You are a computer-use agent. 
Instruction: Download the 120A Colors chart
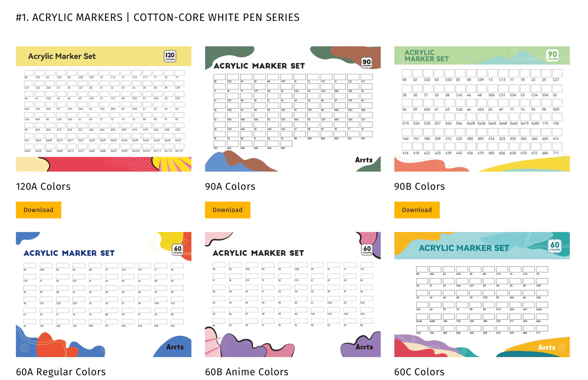pyautogui.click(x=39, y=210)
